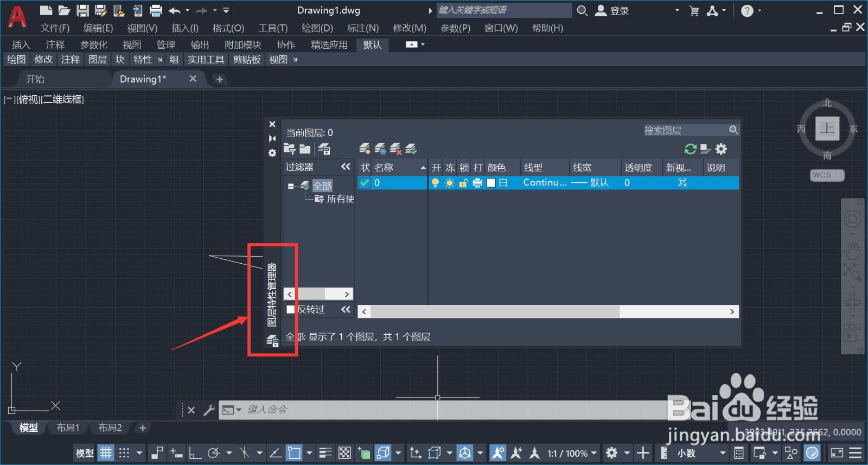The image size is (868, 465).
Task: Open the 修改(M) menu
Action: point(410,28)
